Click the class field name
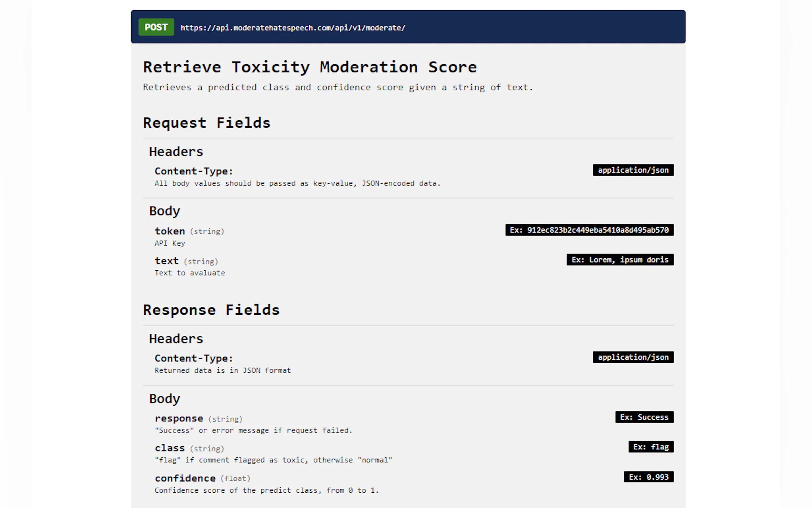This screenshot has width=812, height=508. click(169, 448)
